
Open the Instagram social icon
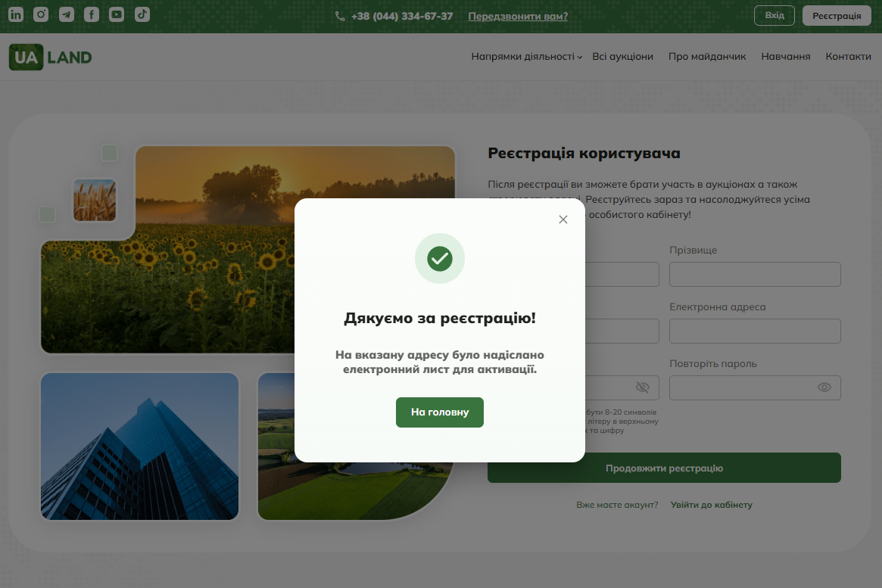41,14
